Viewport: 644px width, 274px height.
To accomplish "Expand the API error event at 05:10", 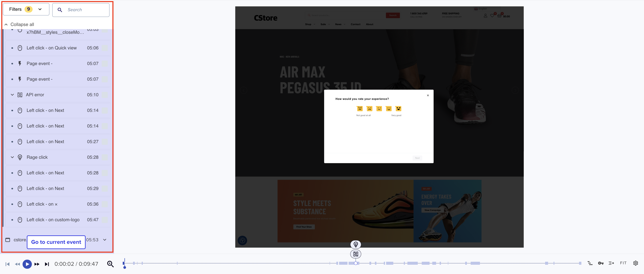I will click(x=12, y=95).
